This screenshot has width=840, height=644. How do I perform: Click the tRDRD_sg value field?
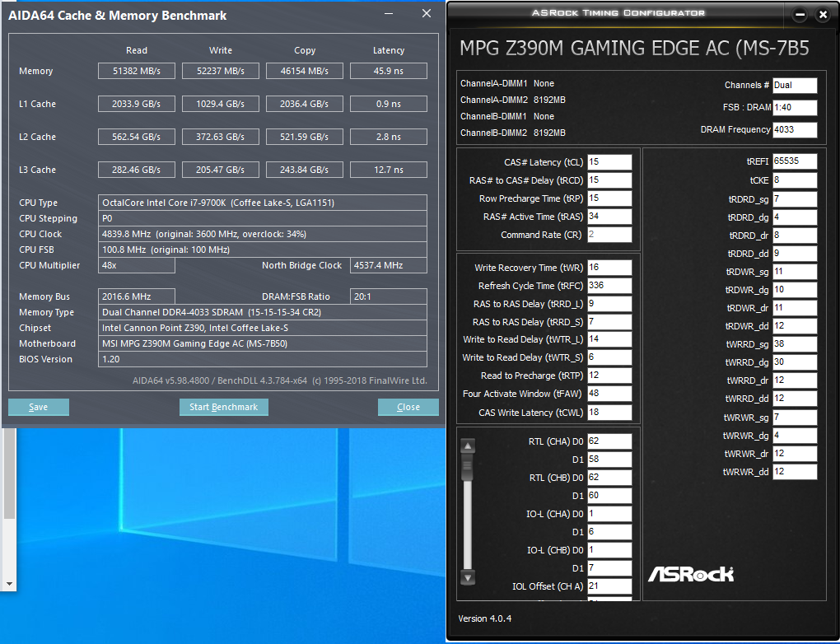(x=795, y=199)
